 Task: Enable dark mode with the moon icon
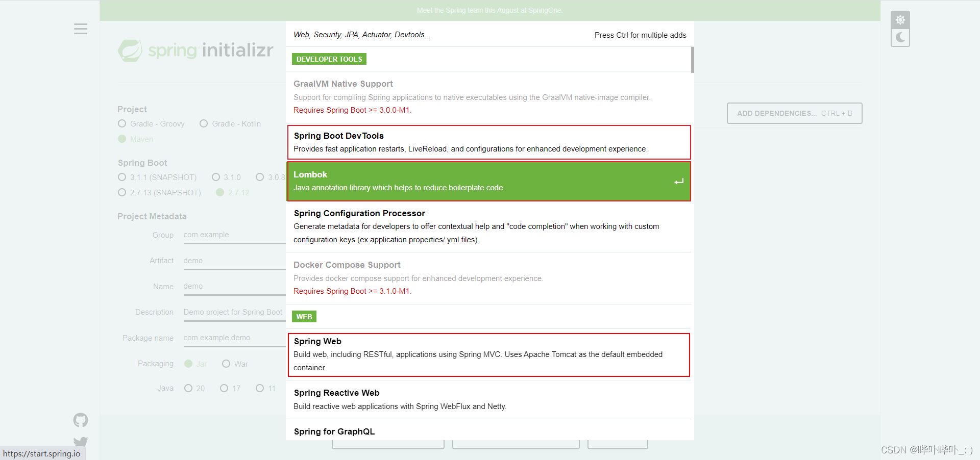(x=900, y=37)
